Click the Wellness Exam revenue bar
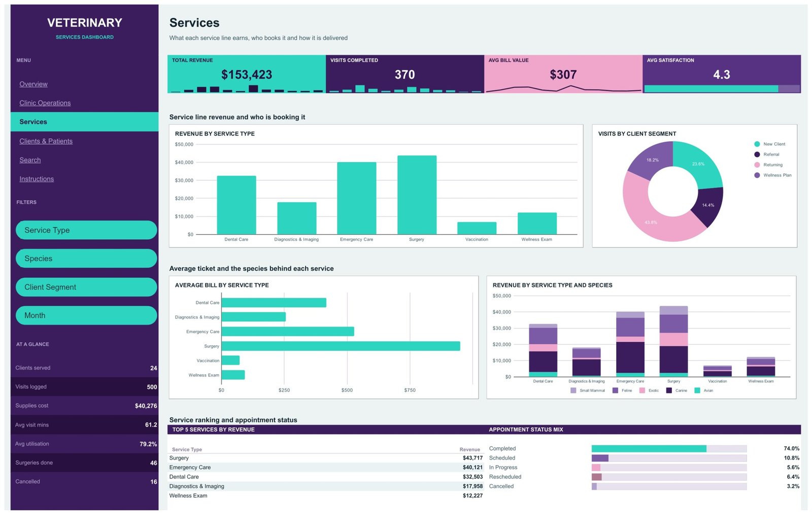This screenshot has width=812, height=515. [537, 223]
